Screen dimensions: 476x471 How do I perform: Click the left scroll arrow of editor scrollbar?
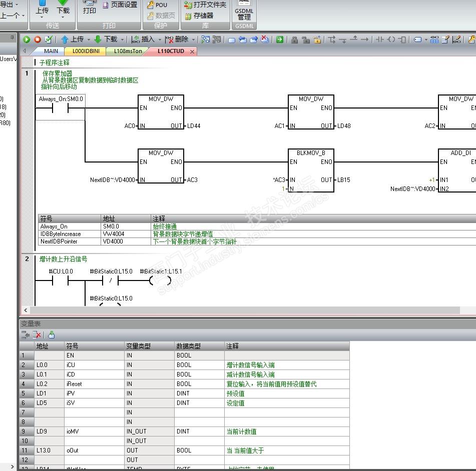click(26, 310)
